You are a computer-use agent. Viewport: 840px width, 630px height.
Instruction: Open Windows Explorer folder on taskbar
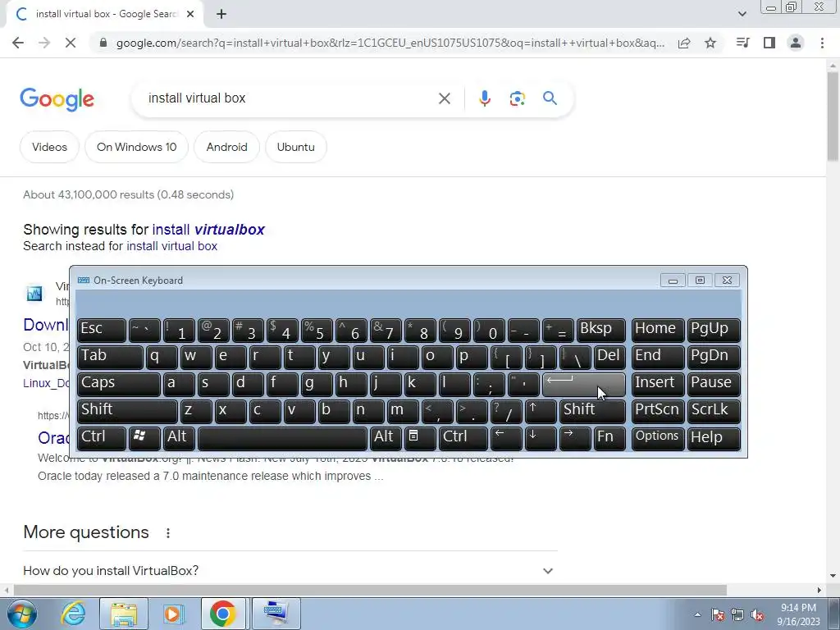point(125,614)
